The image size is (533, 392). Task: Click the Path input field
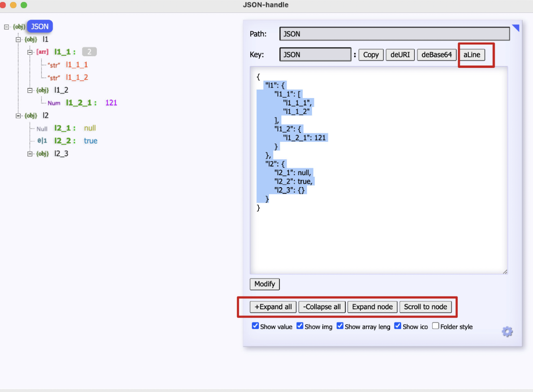pyautogui.click(x=395, y=34)
